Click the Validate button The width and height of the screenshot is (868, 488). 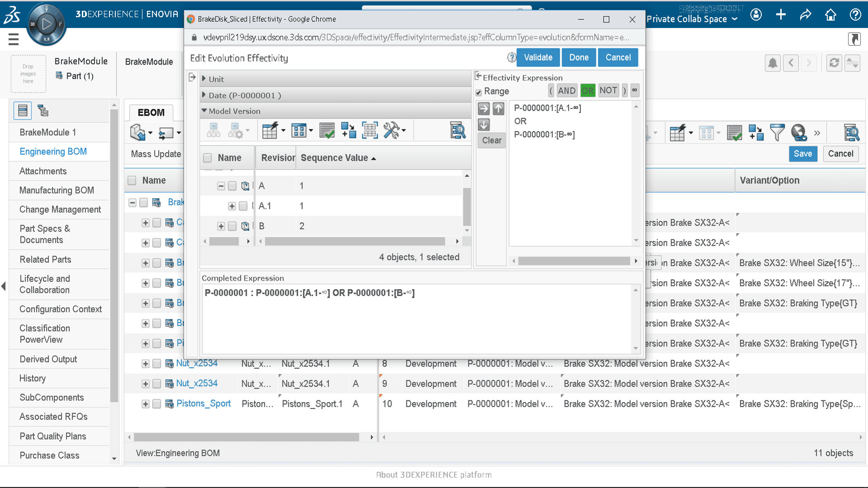point(538,57)
